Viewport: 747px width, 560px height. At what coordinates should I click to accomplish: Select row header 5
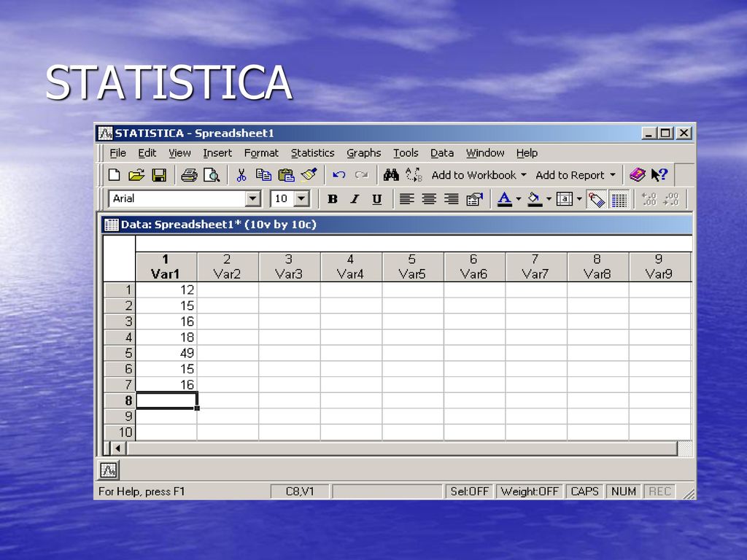click(x=120, y=353)
